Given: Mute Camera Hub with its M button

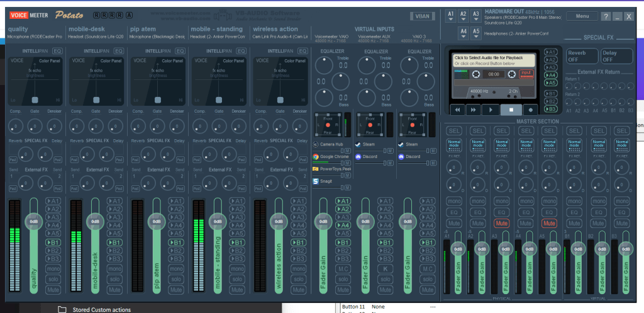Looking at the screenshot, I should point(347,151).
